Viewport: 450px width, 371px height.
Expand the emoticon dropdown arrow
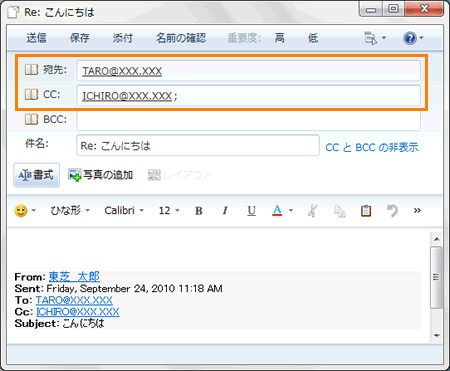33,211
